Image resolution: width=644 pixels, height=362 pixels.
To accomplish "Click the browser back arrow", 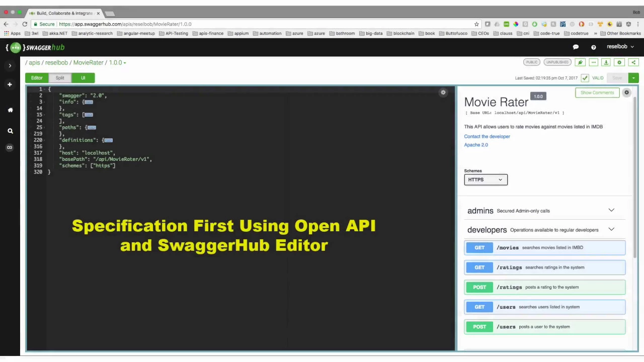I will tap(6, 24).
